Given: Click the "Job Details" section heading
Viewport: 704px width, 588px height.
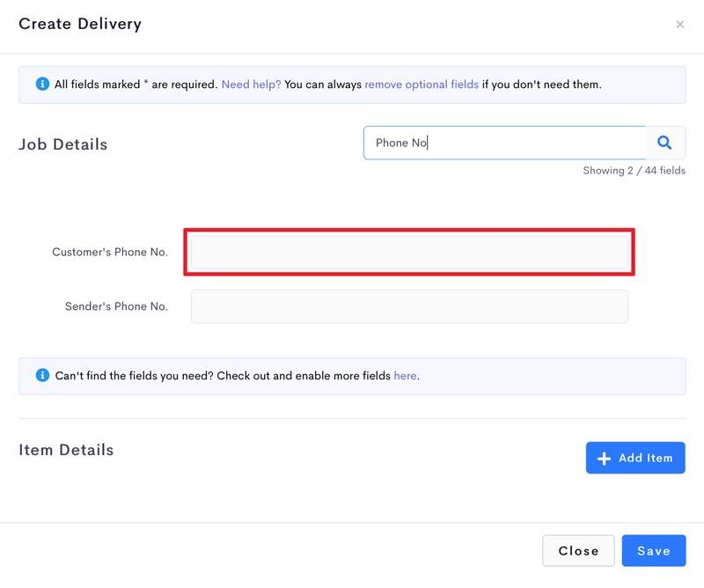Looking at the screenshot, I should (63, 144).
